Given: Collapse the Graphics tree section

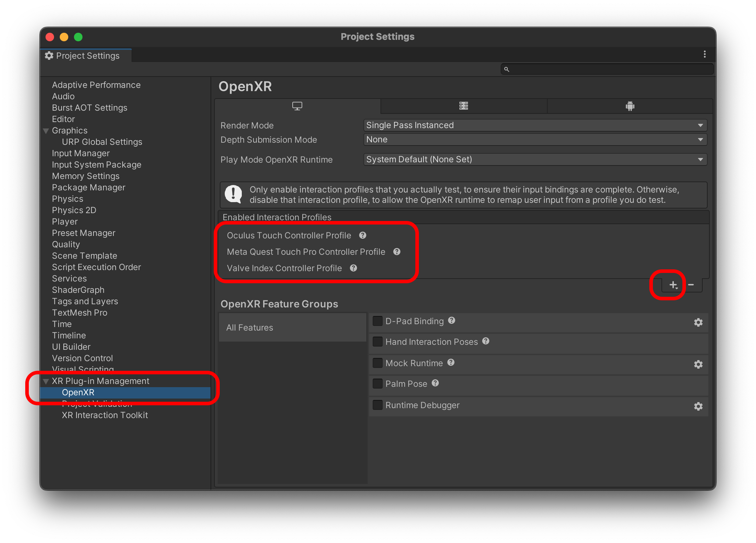Looking at the screenshot, I should point(46,131).
